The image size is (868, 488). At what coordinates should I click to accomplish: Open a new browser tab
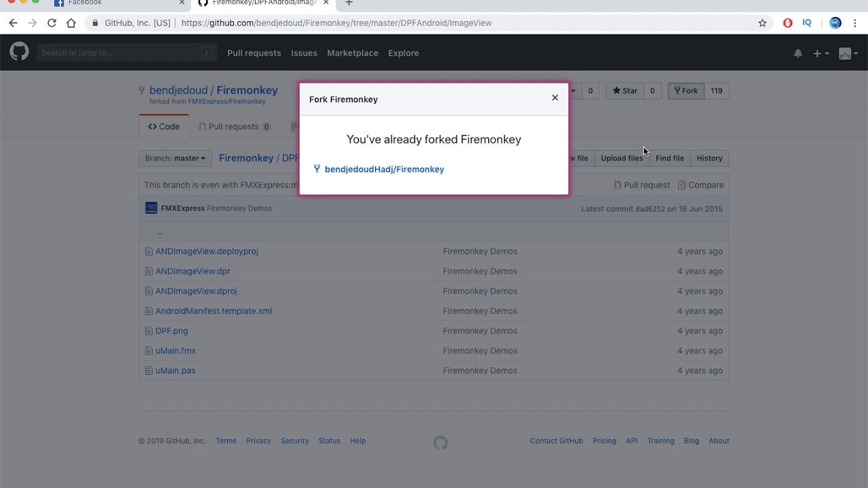pos(349,3)
